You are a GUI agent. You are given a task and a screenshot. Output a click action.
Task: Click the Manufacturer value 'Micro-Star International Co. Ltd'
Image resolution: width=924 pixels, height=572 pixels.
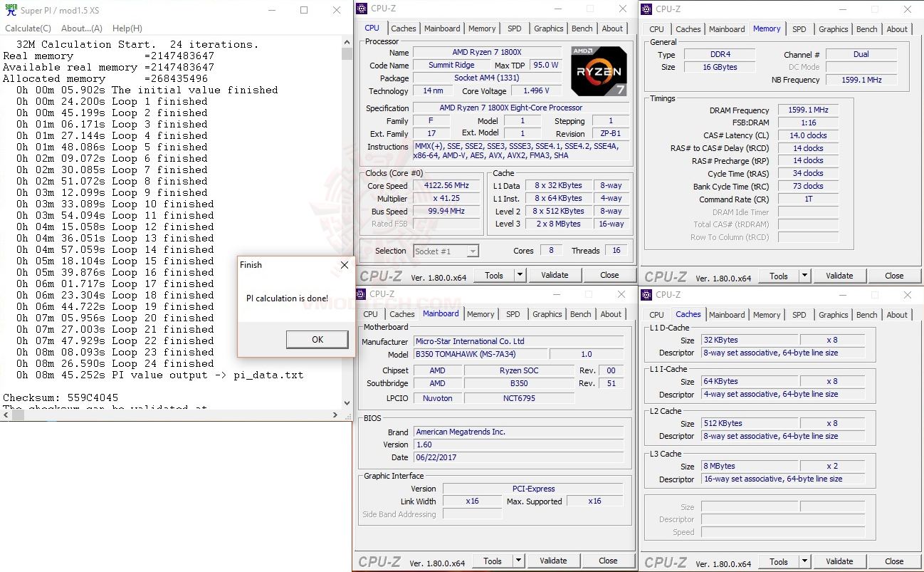(x=518, y=341)
